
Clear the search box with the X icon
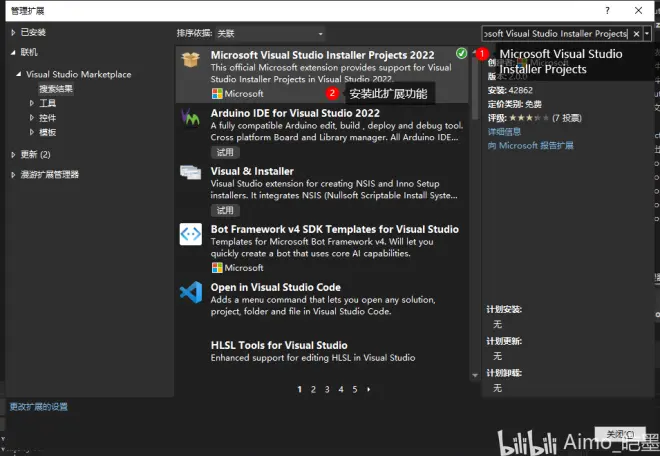[x=636, y=34]
